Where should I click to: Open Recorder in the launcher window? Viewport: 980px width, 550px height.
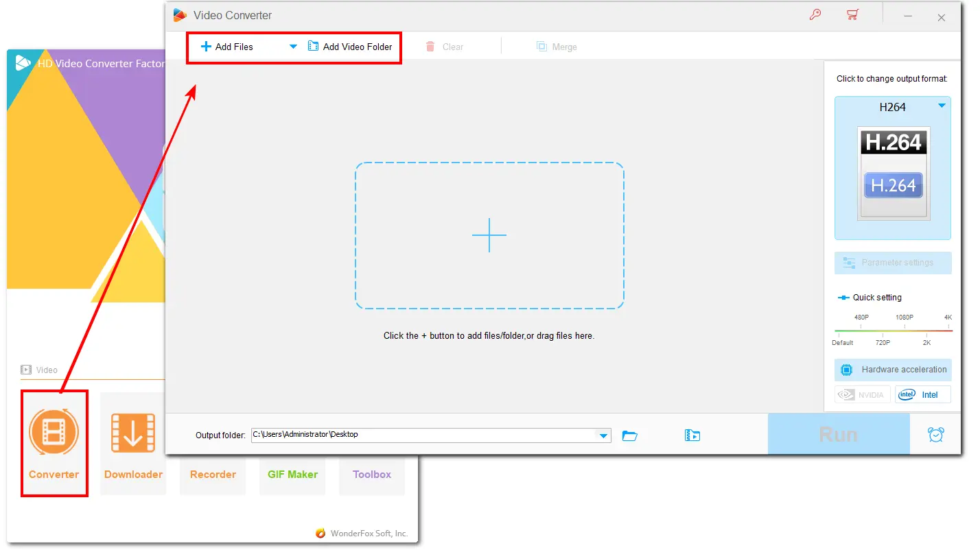(213, 474)
